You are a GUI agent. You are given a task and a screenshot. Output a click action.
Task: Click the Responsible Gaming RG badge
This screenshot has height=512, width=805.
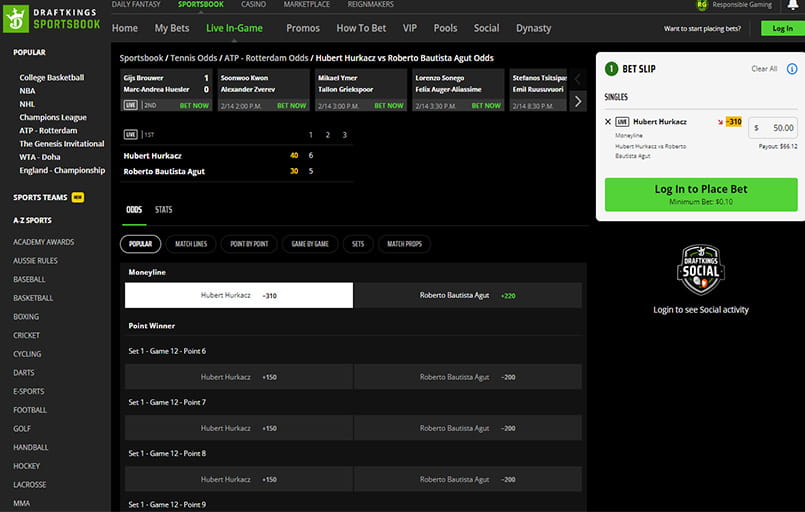(x=701, y=5)
